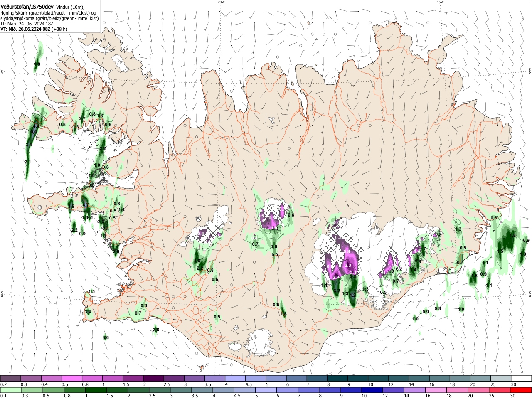This screenshot has width=532, height=399.
Task: Click the IT: Mán. 24. 06. 2024 18Z line
Action: (x=26, y=24)
